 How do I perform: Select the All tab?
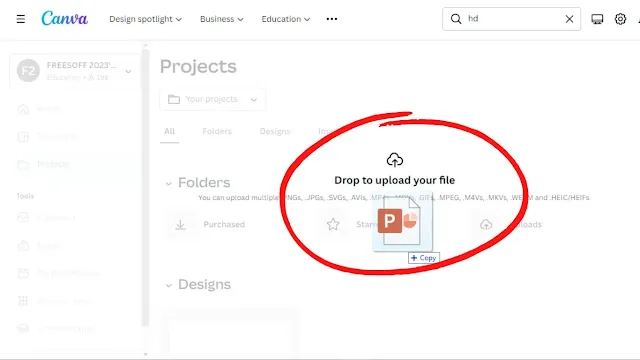(169, 131)
